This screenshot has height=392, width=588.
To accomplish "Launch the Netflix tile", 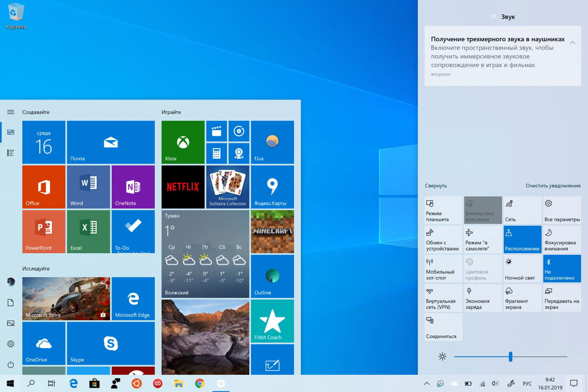I will (183, 187).
